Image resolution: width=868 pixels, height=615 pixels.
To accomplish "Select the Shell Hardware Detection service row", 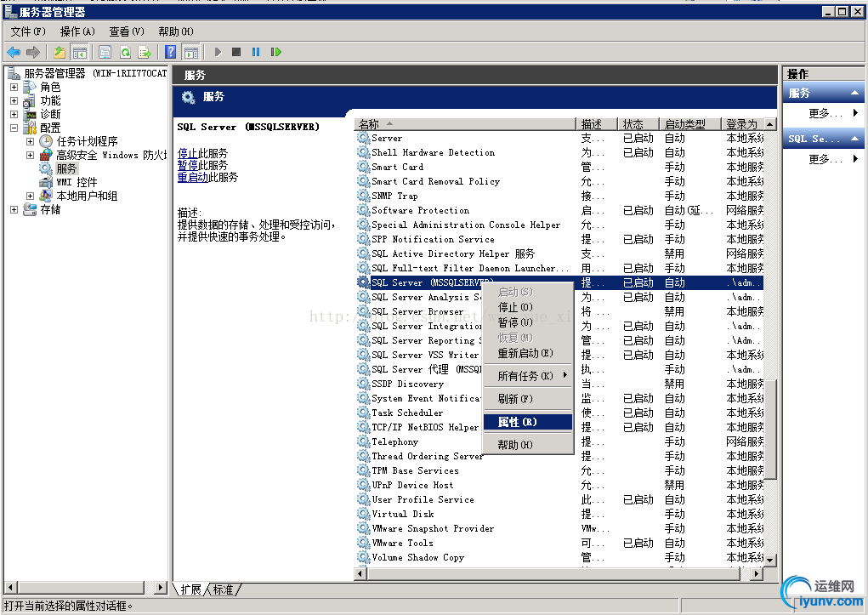I will pyautogui.click(x=559, y=152).
